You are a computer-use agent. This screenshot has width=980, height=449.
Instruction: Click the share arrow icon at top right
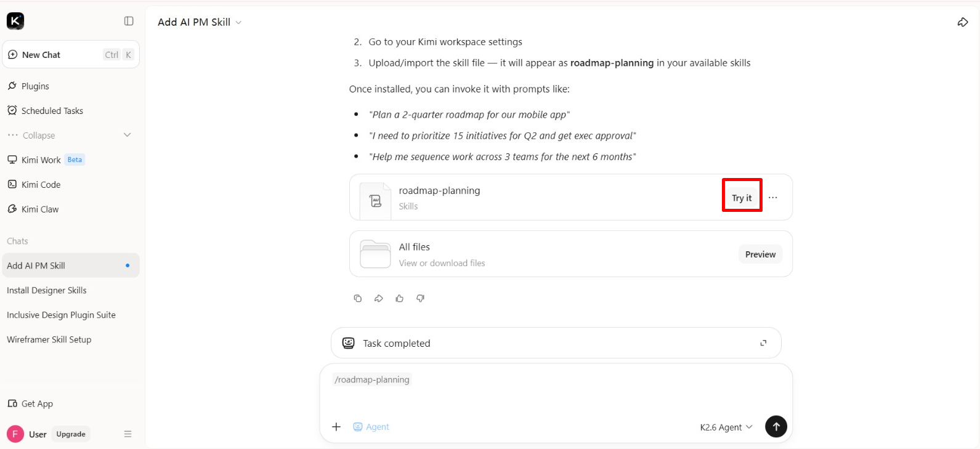963,22
